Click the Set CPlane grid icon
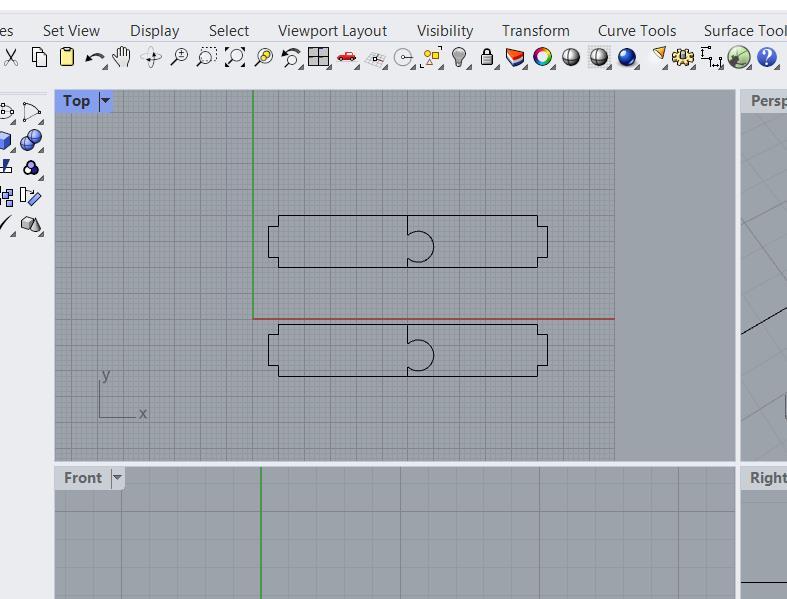The width and height of the screenshot is (787, 599). (x=375, y=59)
